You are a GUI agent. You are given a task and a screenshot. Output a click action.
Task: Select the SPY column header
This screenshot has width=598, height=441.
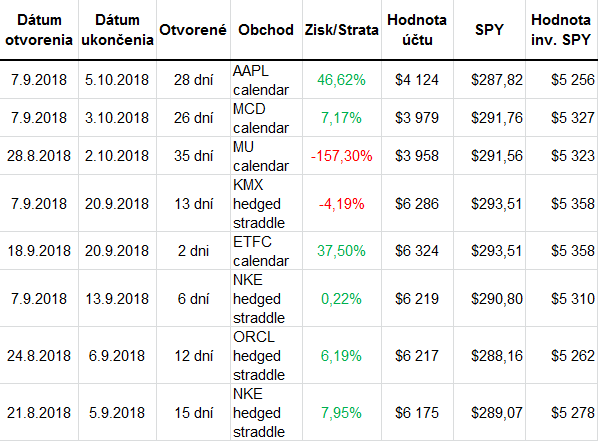click(x=489, y=30)
